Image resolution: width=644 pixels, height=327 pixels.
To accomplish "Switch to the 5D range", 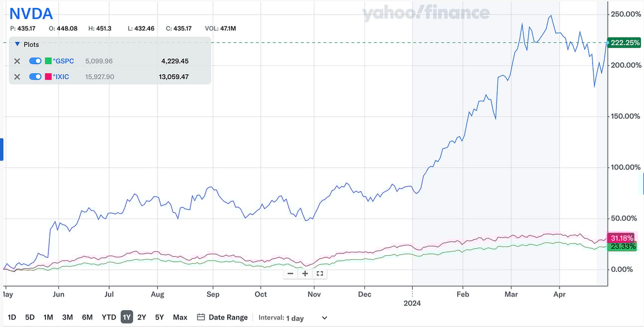I will pyautogui.click(x=30, y=317).
